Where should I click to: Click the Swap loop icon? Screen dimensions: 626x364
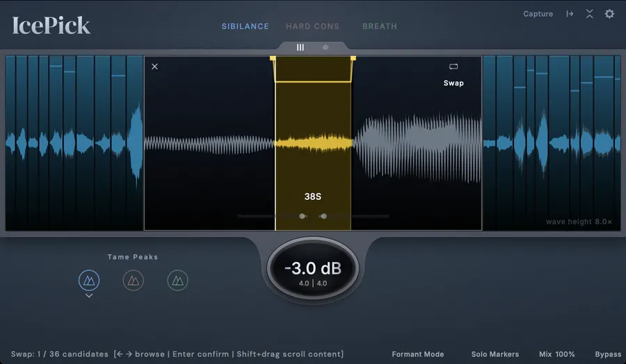coord(454,67)
